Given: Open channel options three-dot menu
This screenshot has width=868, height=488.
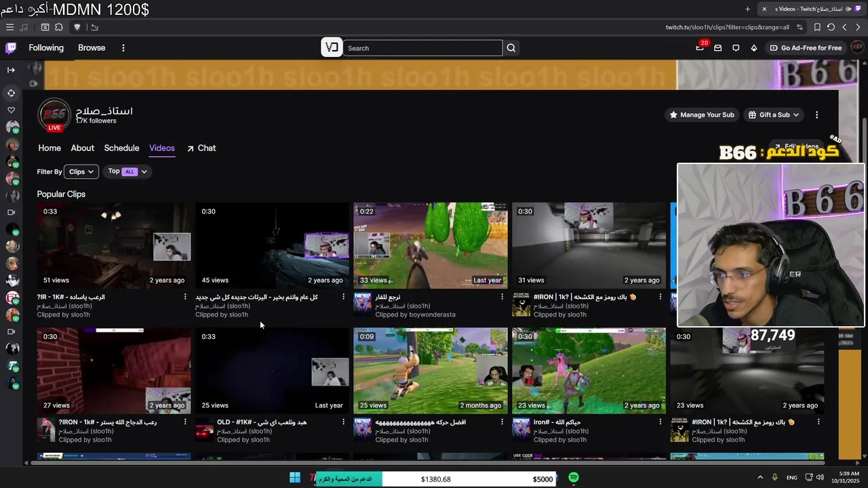Looking at the screenshot, I should pos(816,115).
